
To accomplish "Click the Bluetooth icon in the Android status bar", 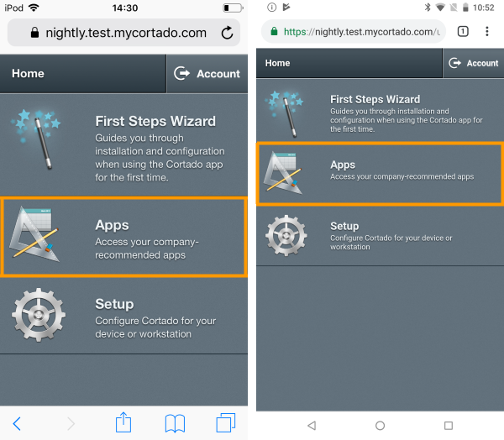I will [428, 7].
